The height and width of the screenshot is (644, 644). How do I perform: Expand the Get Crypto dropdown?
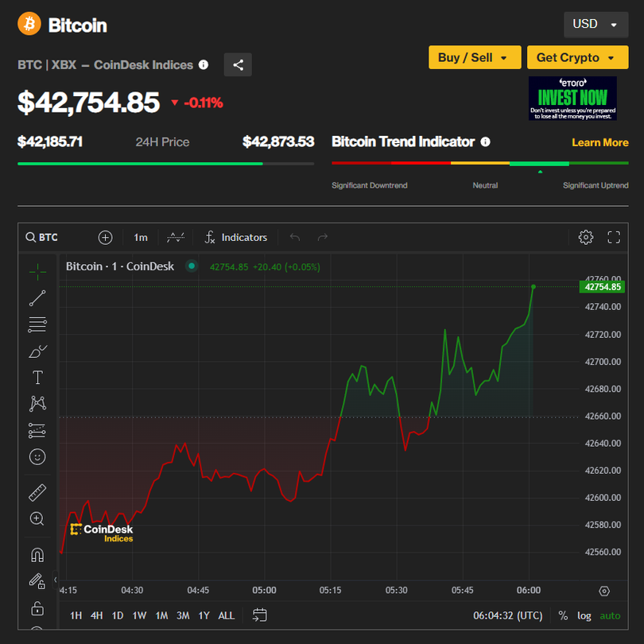click(577, 57)
